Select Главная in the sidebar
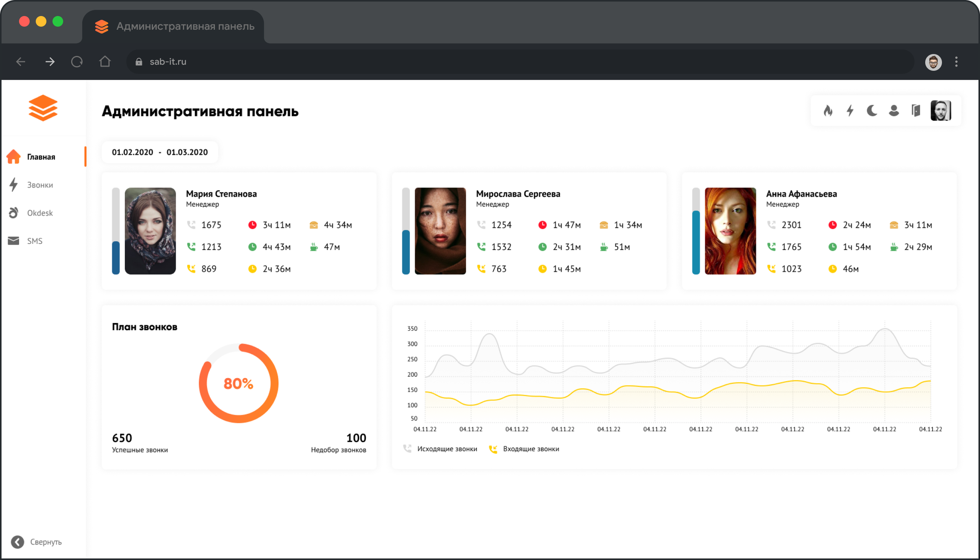The width and height of the screenshot is (980, 560). 41,157
